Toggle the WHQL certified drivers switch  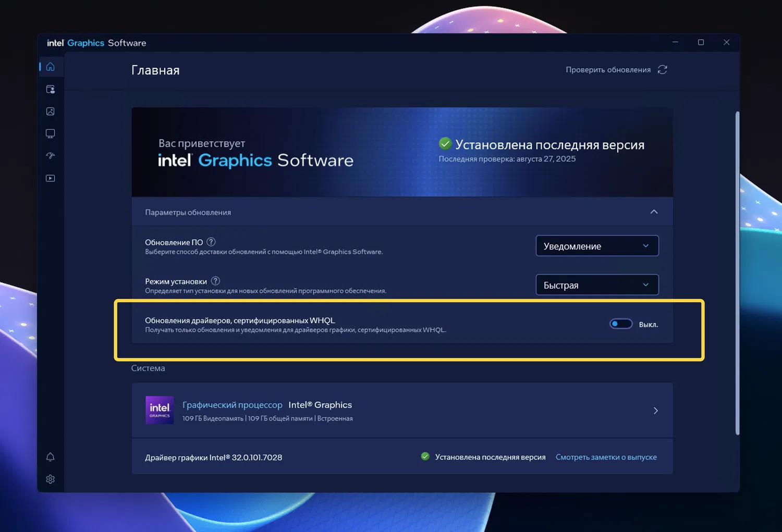tap(621, 324)
